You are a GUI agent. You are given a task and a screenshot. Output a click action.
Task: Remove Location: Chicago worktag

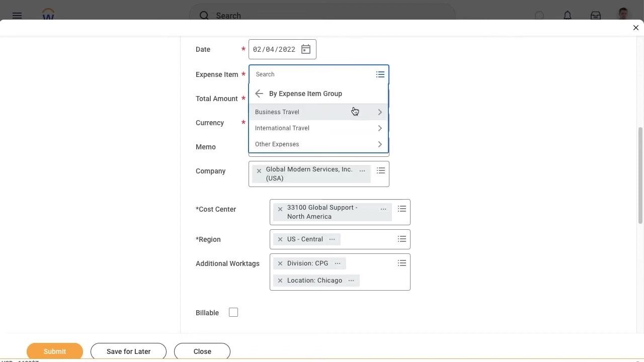tap(280, 281)
